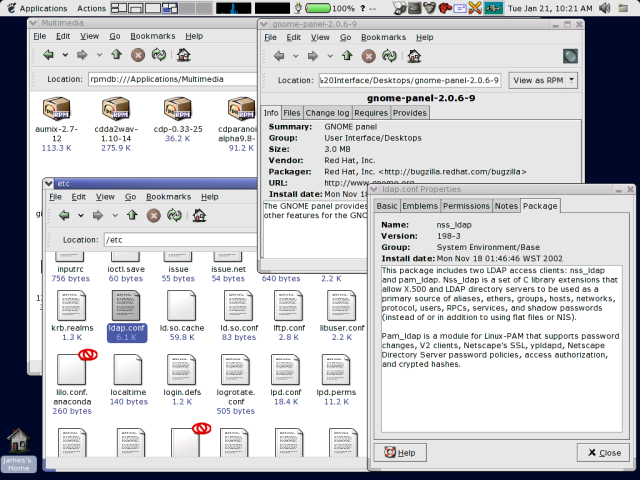Open Forward history dropdown in etc window
The height and width of the screenshot is (480, 640).
click(x=115, y=215)
